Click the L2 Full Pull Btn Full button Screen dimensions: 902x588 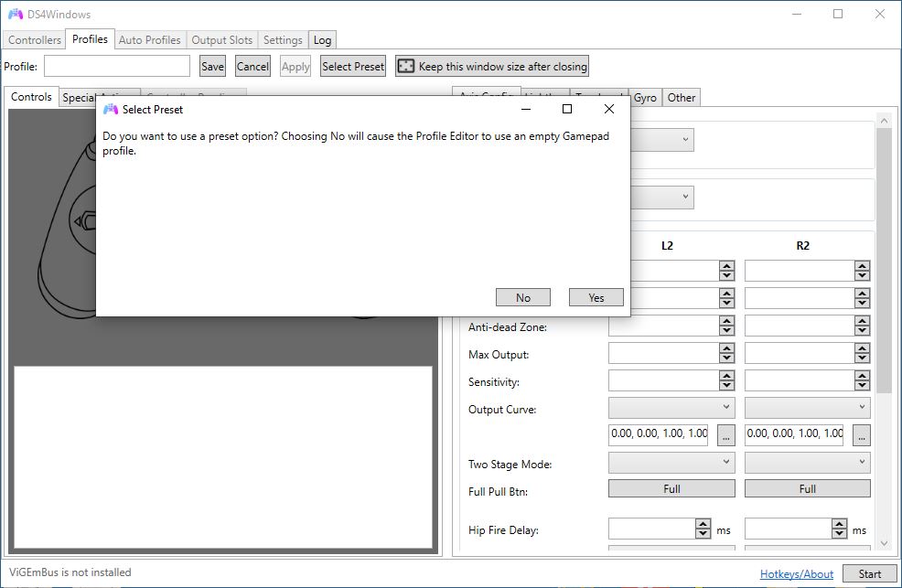click(x=671, y=488)
